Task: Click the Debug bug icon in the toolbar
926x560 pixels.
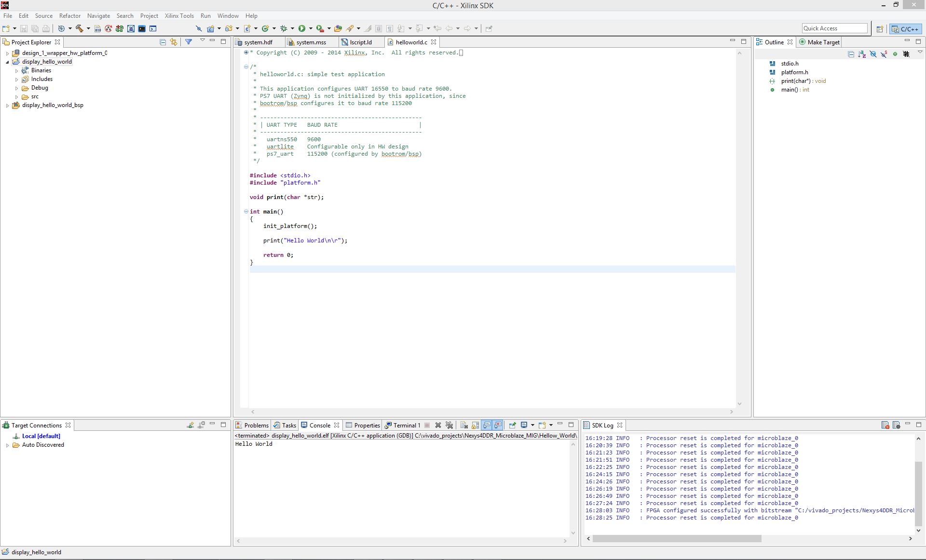Action: coord(284,28)
